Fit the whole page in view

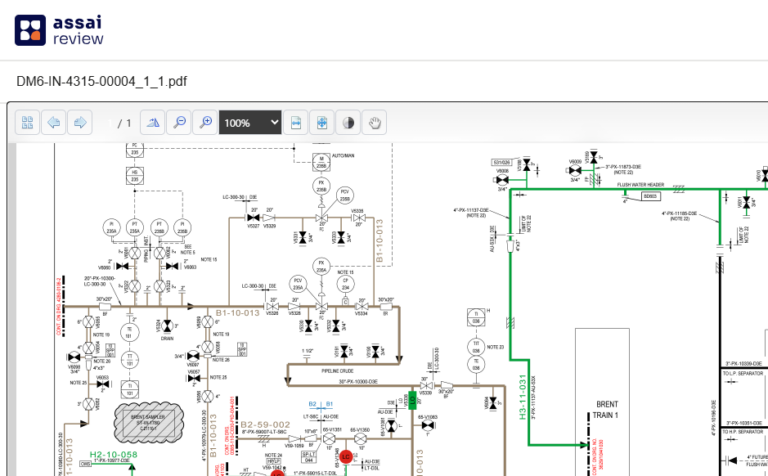click(x=322, y=123)
